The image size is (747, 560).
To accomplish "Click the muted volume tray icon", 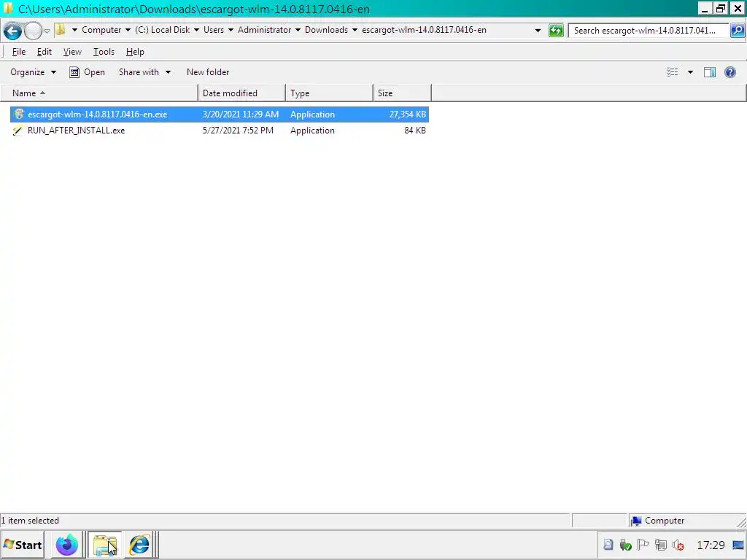I will [678, 545].
